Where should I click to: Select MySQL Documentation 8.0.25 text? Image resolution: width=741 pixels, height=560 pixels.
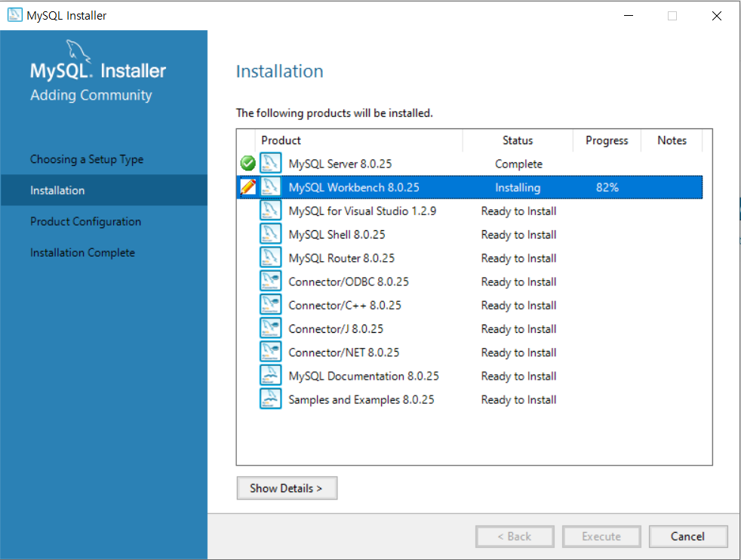click(x=364, y=377)
